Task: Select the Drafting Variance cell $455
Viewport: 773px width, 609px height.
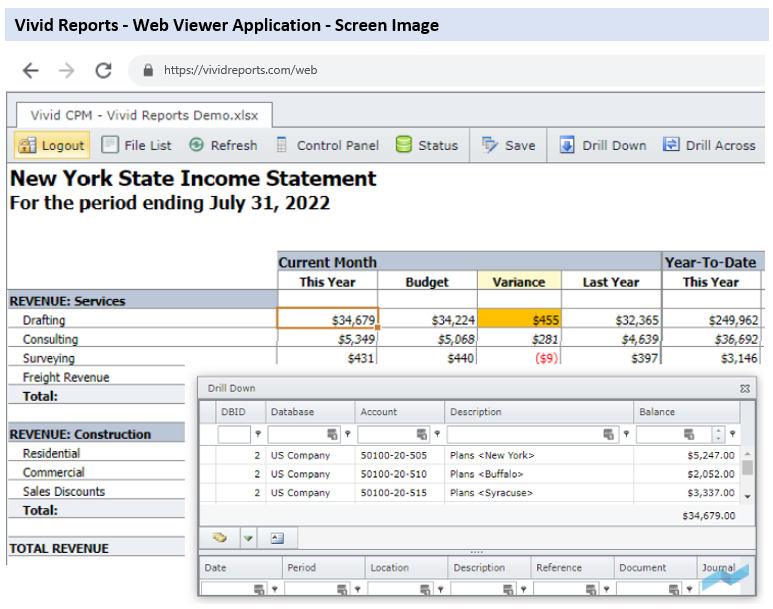Action: [519, 320]
